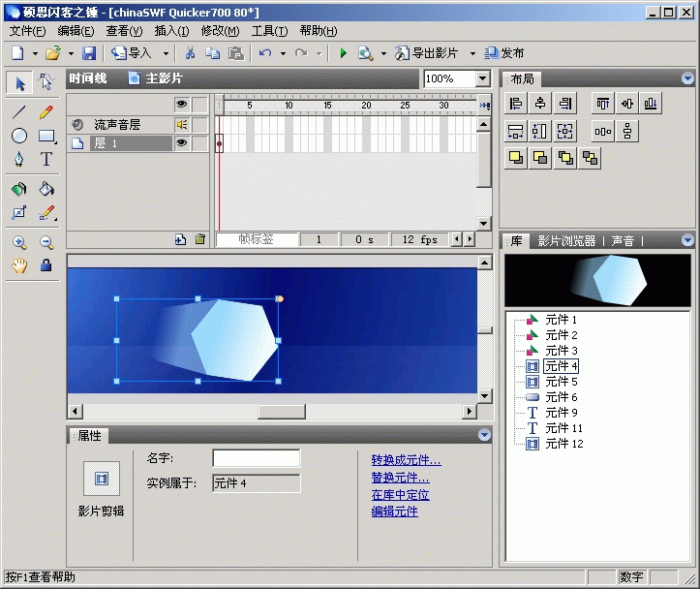
Task: Click the align left edges icon
Action: click(515, 104)
